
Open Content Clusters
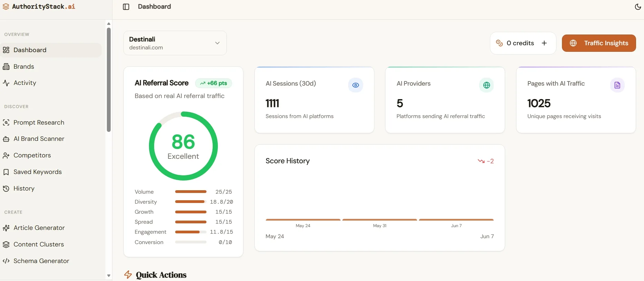pos(51,244)
